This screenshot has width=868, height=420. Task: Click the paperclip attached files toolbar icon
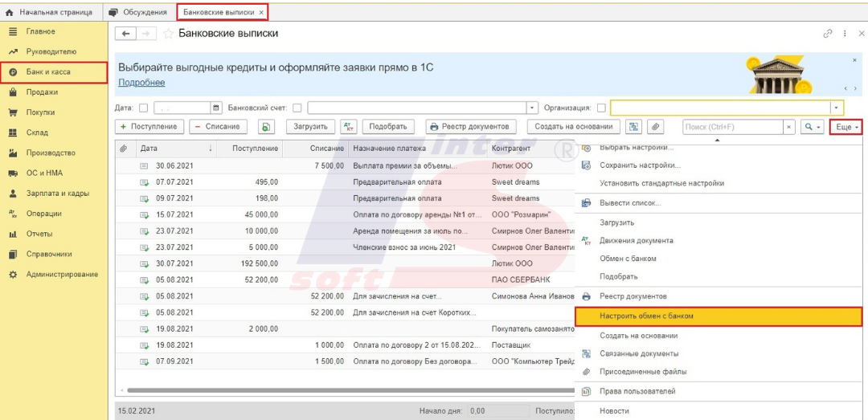(x=656, y=127)
